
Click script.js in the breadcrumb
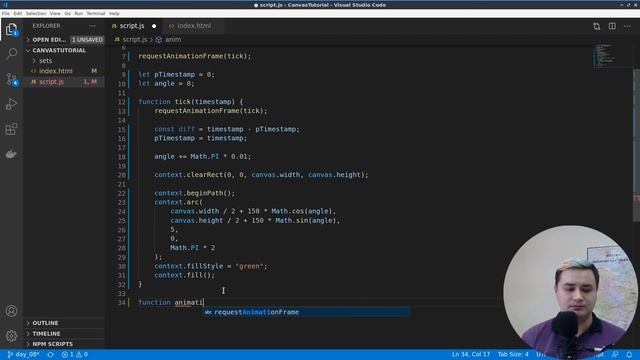135,40
